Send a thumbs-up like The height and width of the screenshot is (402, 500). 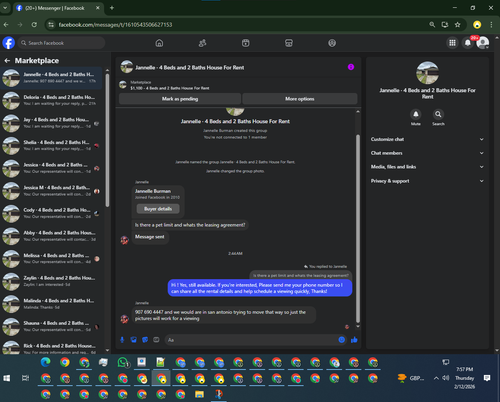[x=354, y=340]
